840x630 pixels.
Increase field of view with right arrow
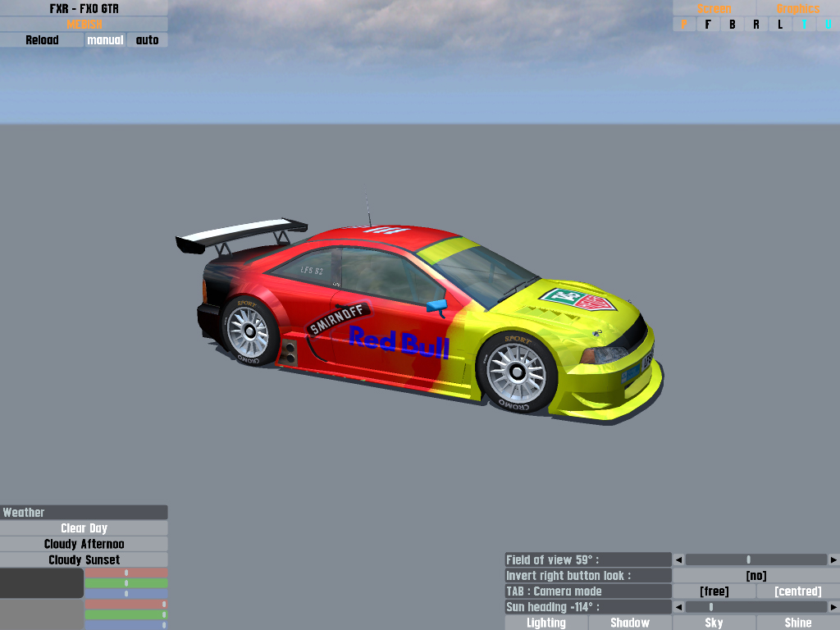833,559
